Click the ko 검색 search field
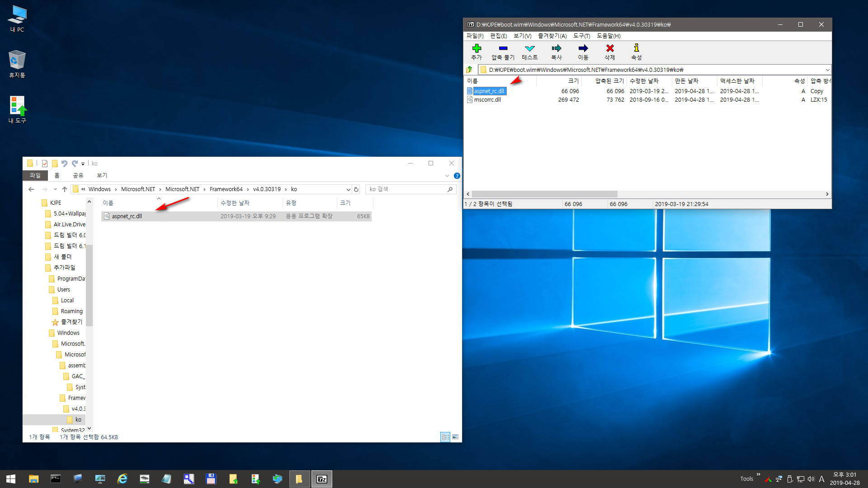This screenshot has width=868, height=488. [410, 189]
